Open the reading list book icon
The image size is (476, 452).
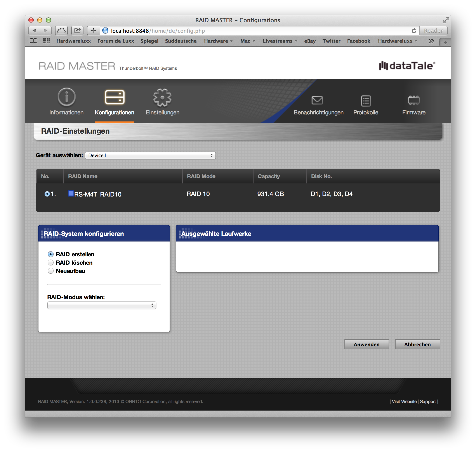[x=33, y=41]
